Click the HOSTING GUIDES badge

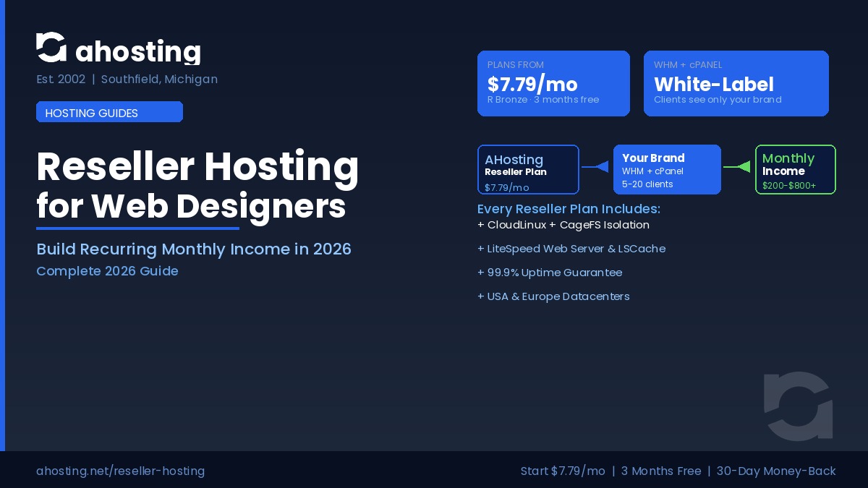pos(109,112)
